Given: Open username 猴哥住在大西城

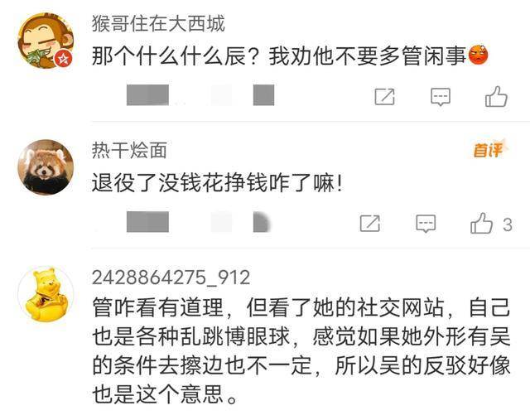Looking at the screenshot, I should click(x=158, y=24).
